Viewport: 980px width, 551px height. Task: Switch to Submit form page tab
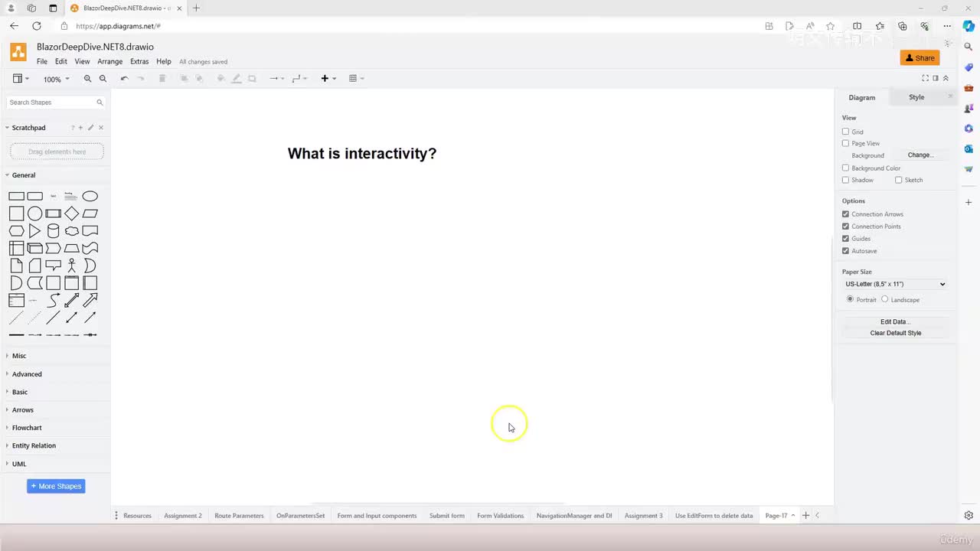click(x=447, y=516)
